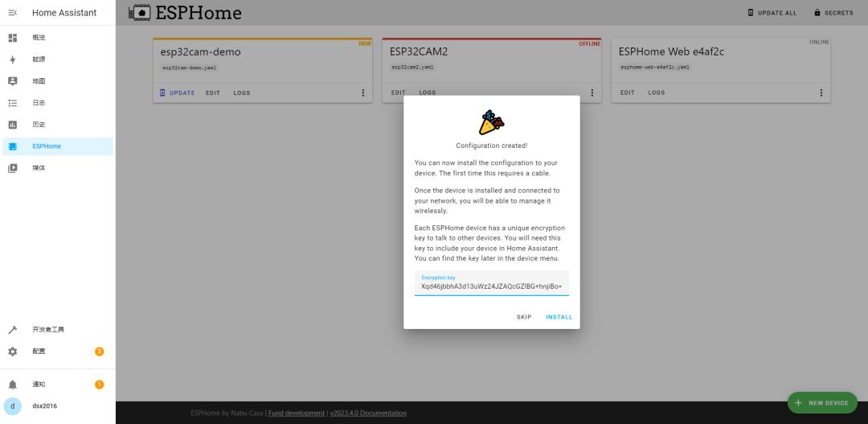Screen dimensions: 868x424
Task: Click the Configuration created! heading
Action: 492,146
